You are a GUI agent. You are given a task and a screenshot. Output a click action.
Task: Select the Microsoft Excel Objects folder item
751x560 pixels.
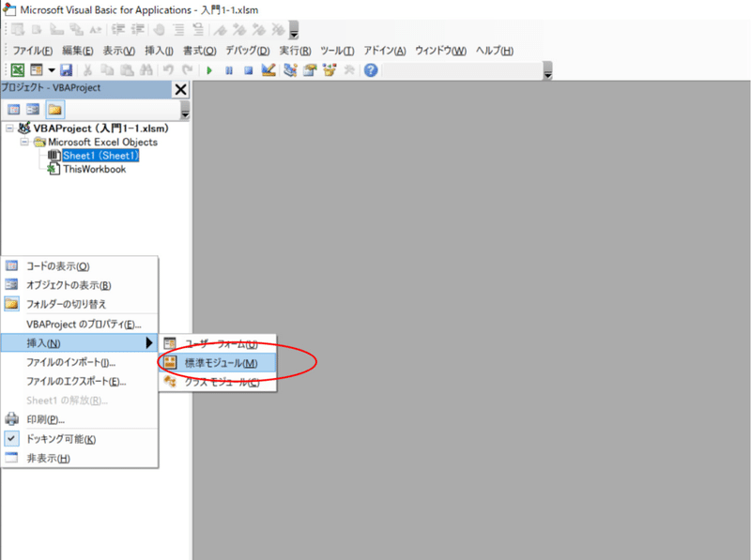pos(102,143)
